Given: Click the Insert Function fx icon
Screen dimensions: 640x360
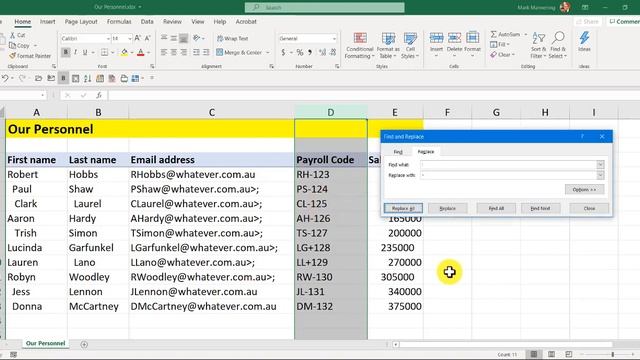Looking at the screenshot, I should [x=99, y=95].
